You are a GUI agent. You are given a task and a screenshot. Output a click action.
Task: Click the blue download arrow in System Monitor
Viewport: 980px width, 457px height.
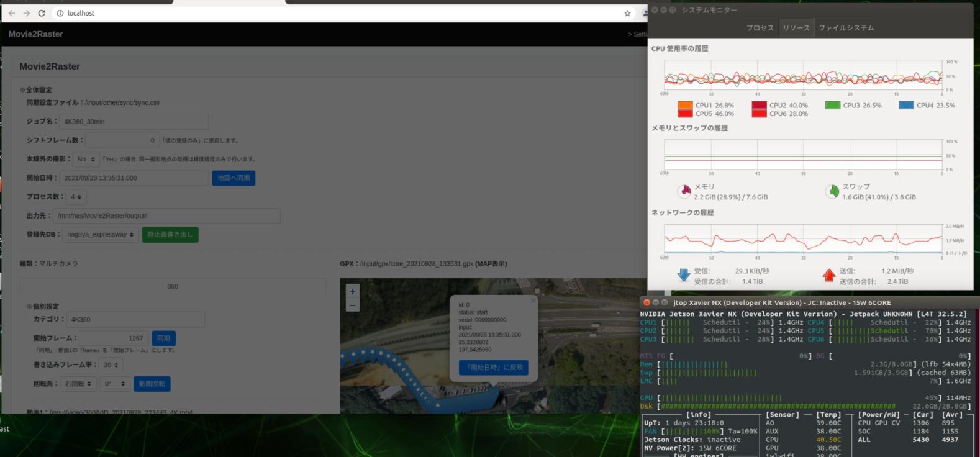684,275
